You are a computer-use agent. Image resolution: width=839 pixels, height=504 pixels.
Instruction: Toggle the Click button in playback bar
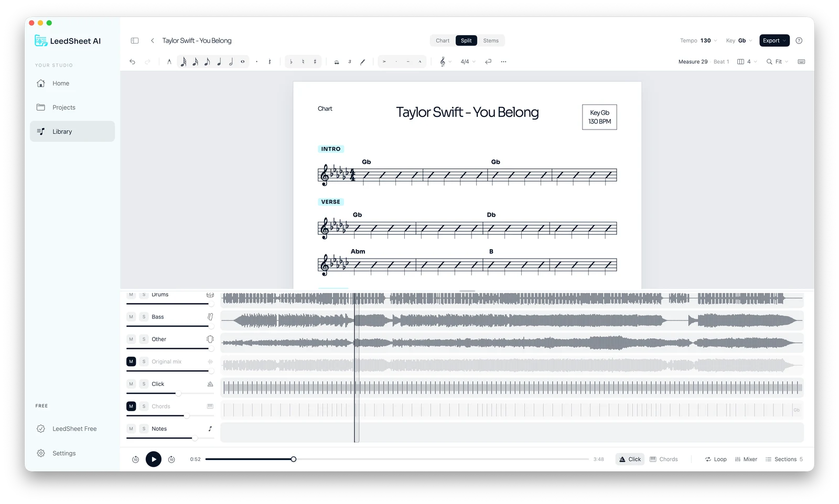coord(630,459)
